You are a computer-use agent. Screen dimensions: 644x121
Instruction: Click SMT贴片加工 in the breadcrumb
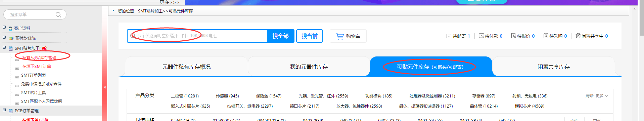pyautogui.click(x=150, y=11)
